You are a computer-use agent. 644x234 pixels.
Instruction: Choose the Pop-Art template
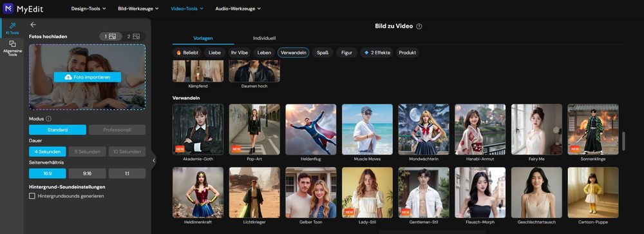point(254,129)
